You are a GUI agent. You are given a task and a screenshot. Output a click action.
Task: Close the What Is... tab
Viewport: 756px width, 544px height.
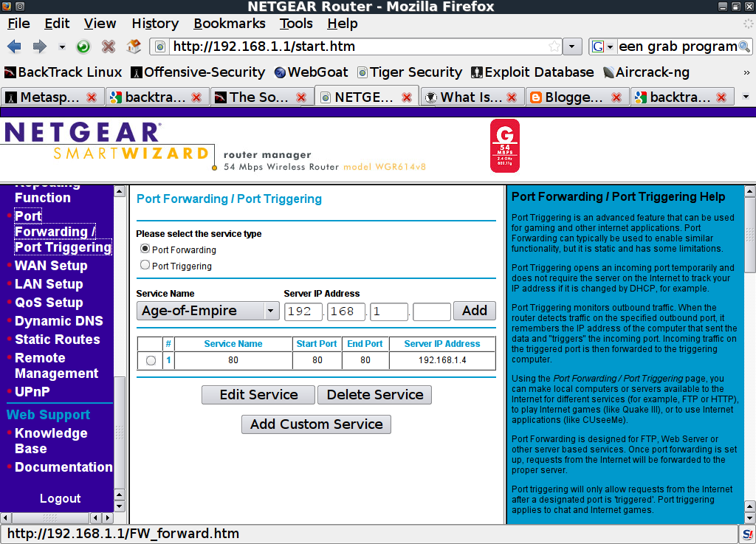512,98
